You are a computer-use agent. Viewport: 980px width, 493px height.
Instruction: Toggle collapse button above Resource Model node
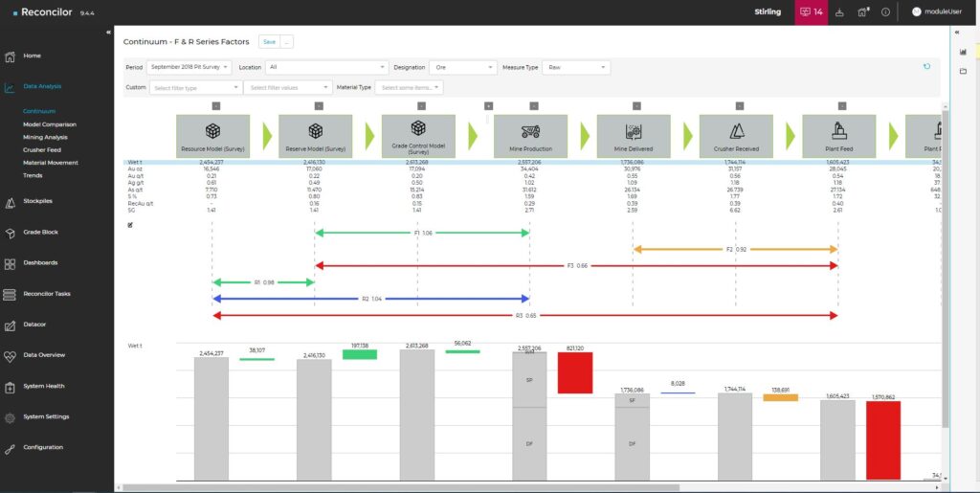tap(216, 105)
